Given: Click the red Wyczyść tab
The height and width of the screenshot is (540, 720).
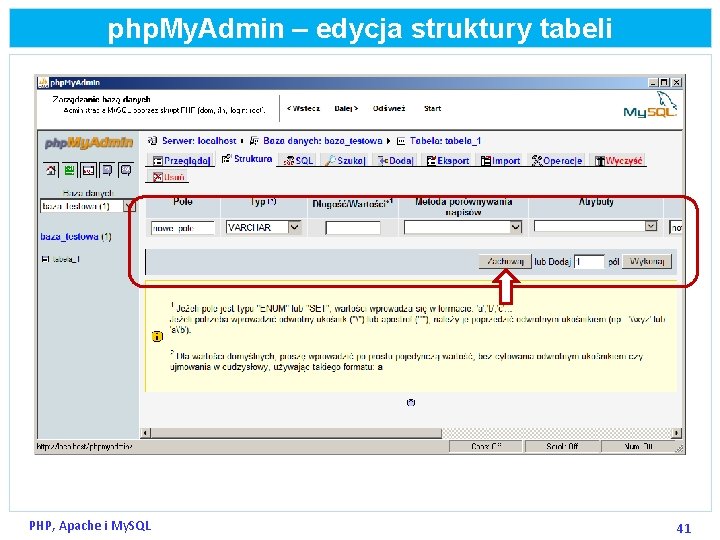Looking at the screenshot, I should coord(618,160).
